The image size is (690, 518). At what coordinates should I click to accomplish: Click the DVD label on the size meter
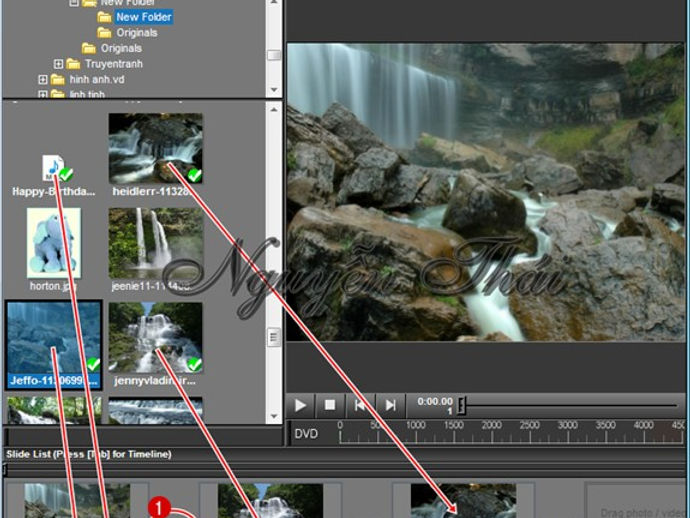point(306,434)
